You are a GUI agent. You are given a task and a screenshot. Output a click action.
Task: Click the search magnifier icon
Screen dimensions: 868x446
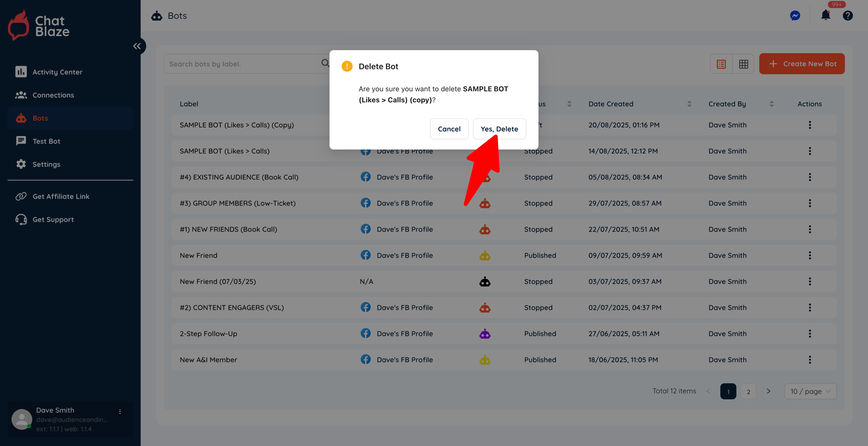(325, 63)
